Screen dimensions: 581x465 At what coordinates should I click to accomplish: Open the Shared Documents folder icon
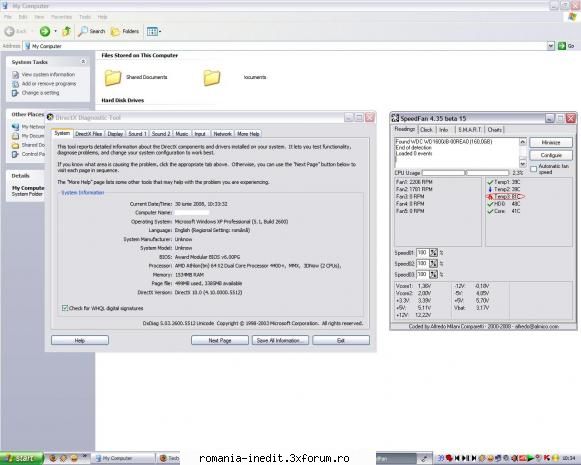pyautogui.click(x=113, y=78)
